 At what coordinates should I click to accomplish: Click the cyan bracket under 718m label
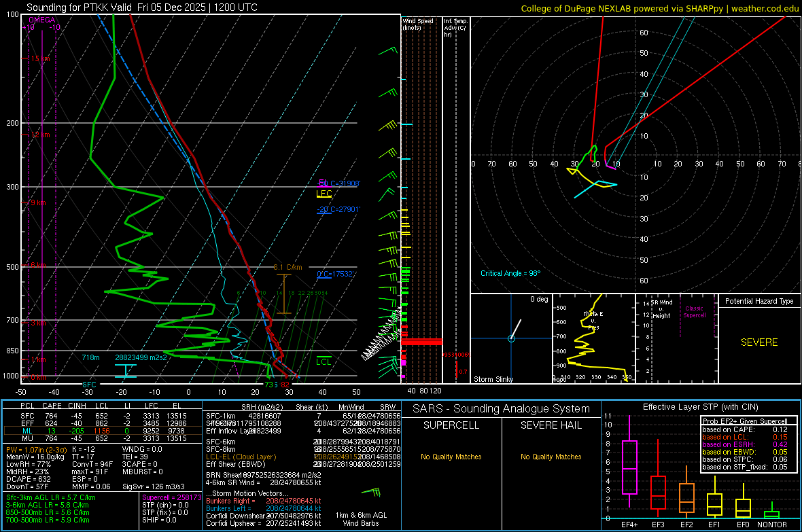coord(126,371)
